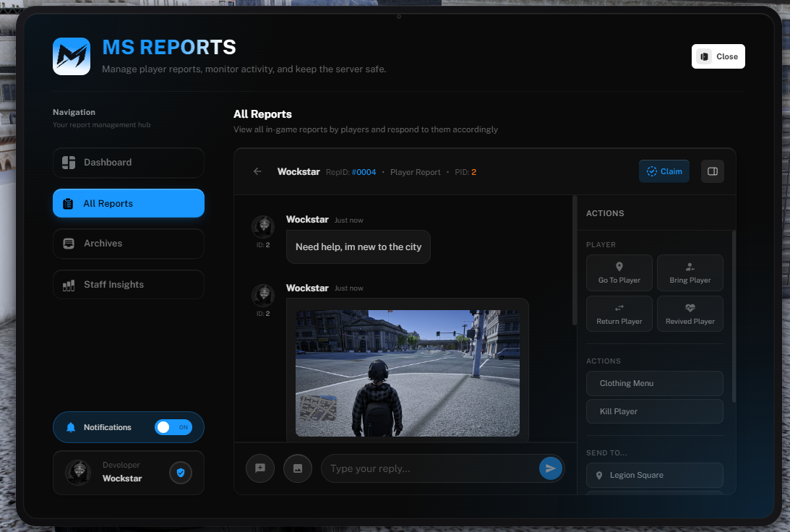Click the message "Need help, im new to the city"
This screenshot has height=532, width=790.
coord(358,247)
